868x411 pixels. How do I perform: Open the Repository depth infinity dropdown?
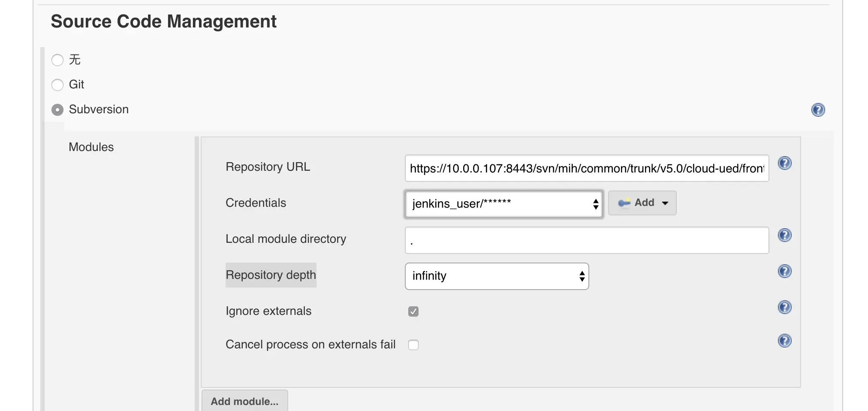497,276
